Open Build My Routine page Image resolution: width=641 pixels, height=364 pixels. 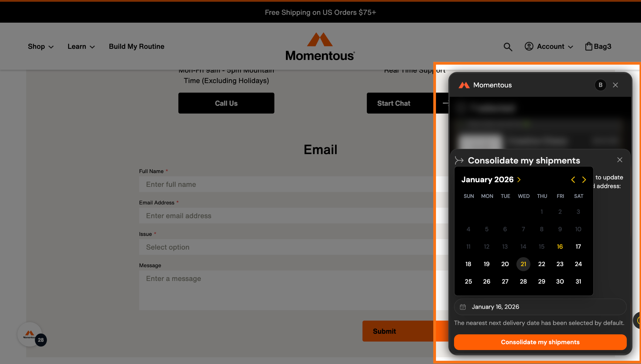(137, 46)
